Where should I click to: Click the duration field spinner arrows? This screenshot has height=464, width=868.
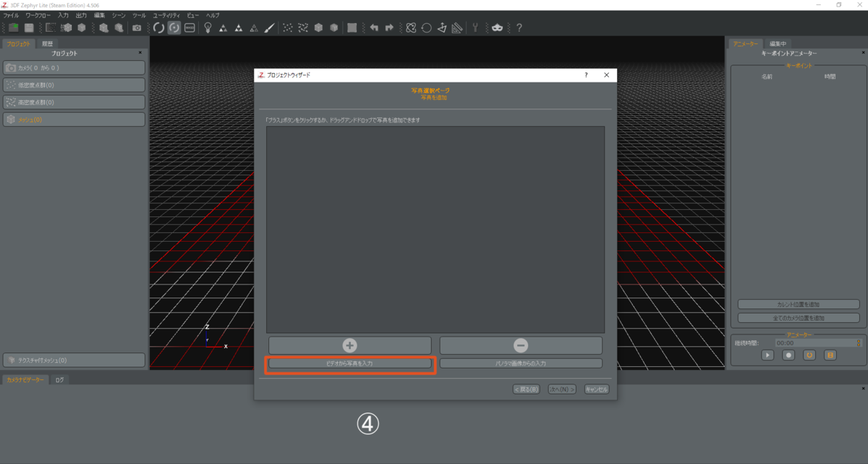[x=859, y=343]
